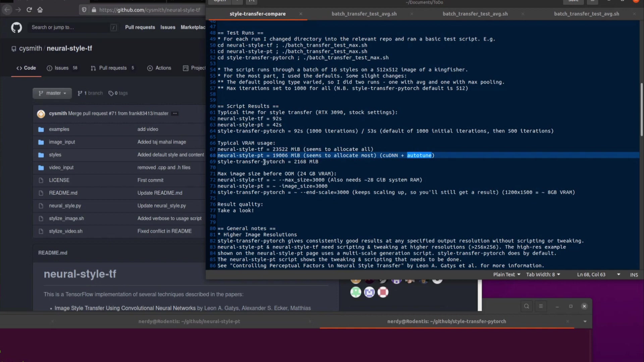Viewport: 644px width, 362px height.
Task: Select the neural-style-pt terminal tab
Action: point(189,321)
